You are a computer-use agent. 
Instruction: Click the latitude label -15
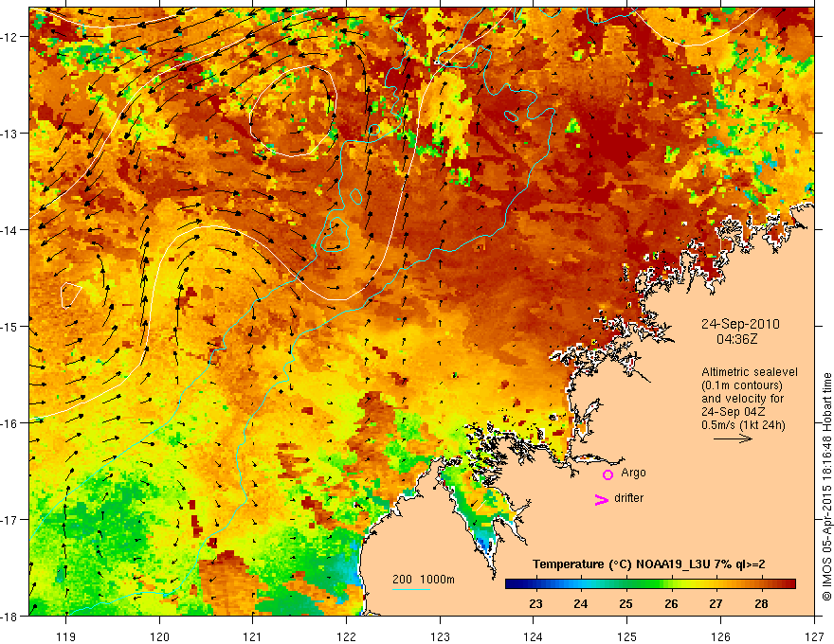click(x=10, y=326)
